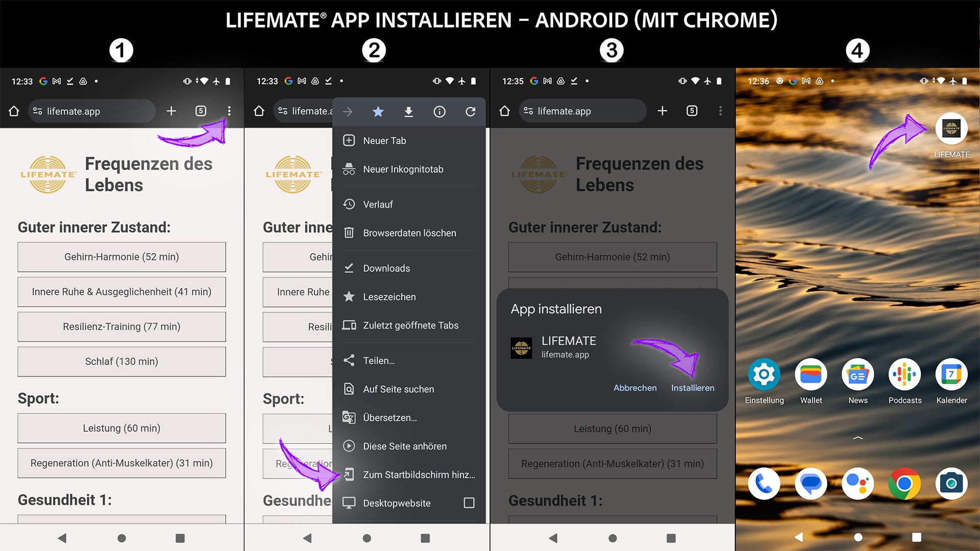Click the Gehirn-Harmonie (52 min) button in step 1
980x551 pixels.
click(121, 257)
